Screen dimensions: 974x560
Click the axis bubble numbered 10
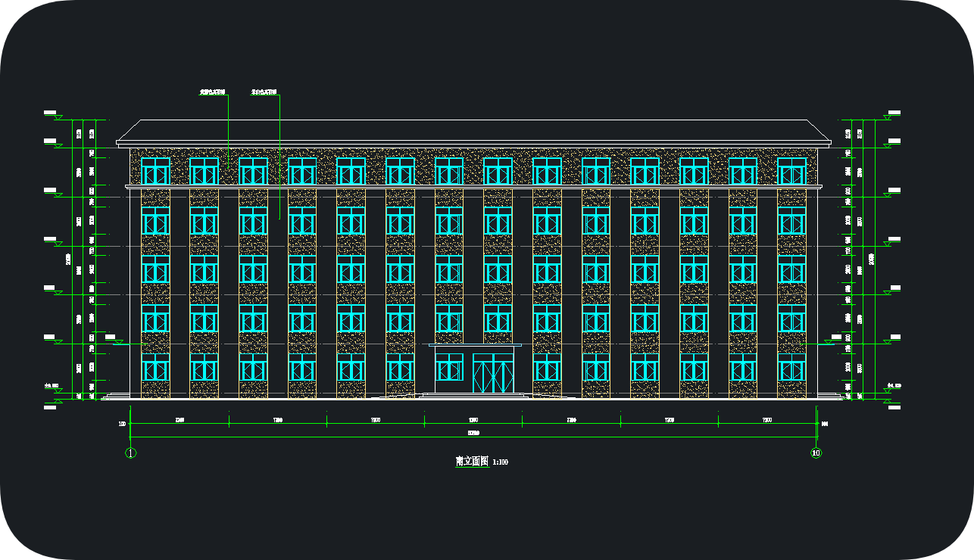point(816,453)
